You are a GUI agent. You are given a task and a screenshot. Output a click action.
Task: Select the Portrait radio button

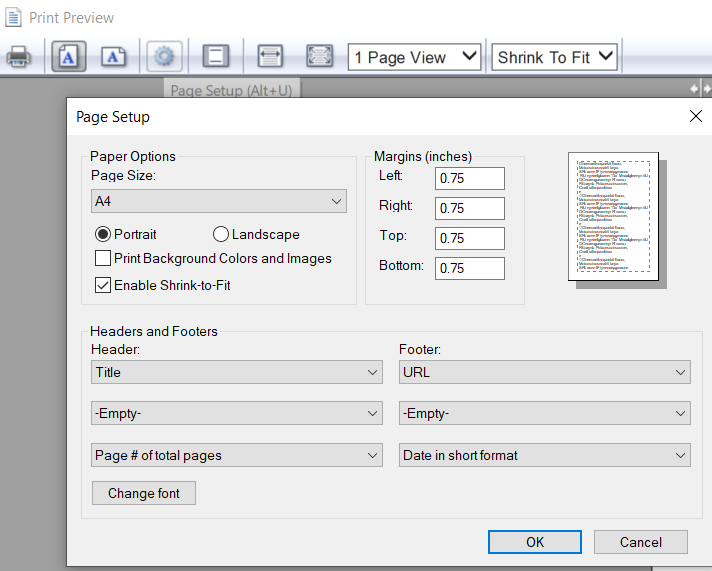[x=102, y=234]
